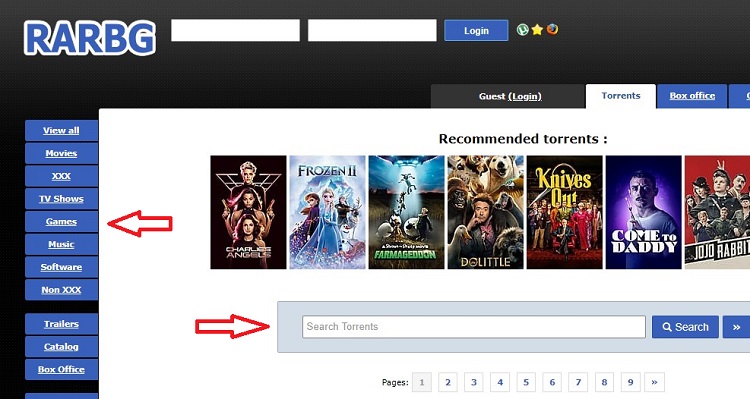Viewport: 750px width, 399px height.
Task: Click the Search Torrents input box
Action: point(474,327)
